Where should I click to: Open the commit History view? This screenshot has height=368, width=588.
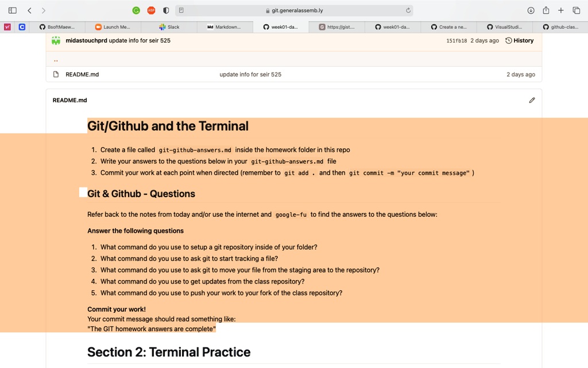coord(519,41)
